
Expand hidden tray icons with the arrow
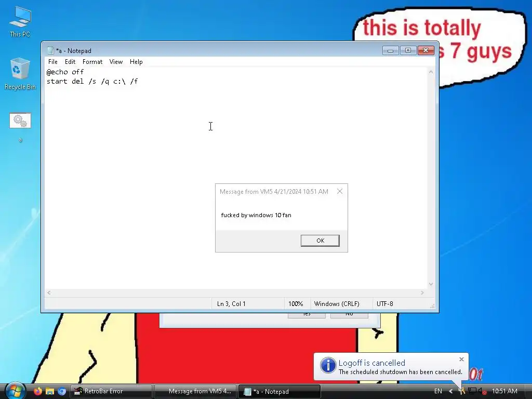pyautogui.click(x=450, y=391)
